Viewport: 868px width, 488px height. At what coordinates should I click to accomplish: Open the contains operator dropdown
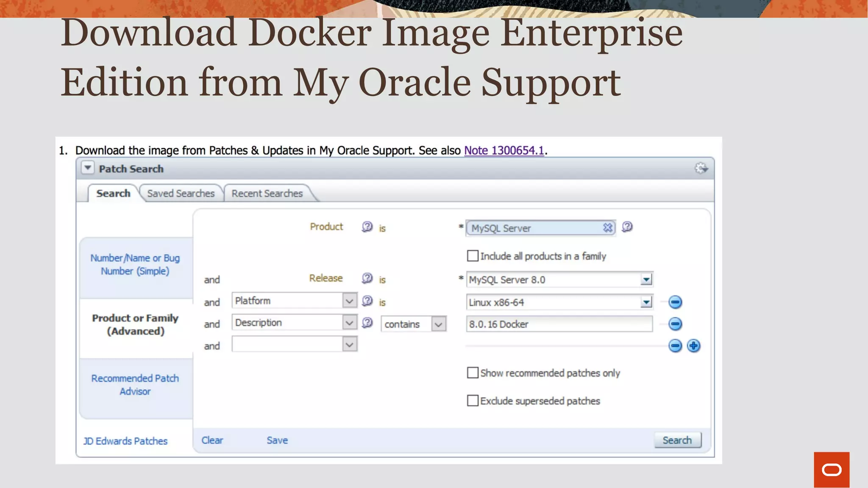439,324
